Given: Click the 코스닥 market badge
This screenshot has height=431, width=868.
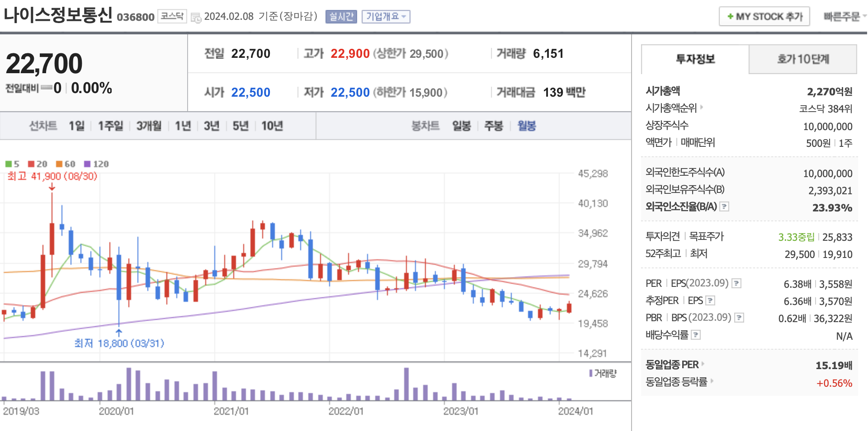Looking at the screenshot, I should tap(172, 16).
